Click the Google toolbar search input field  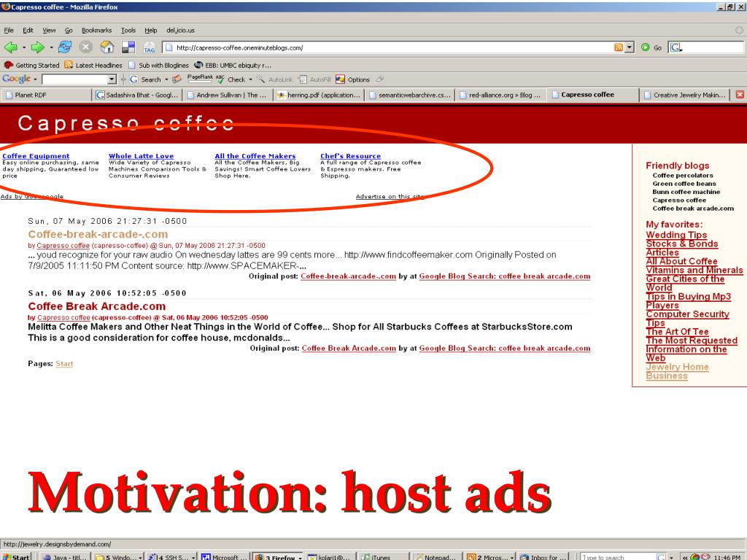[75, 79]
